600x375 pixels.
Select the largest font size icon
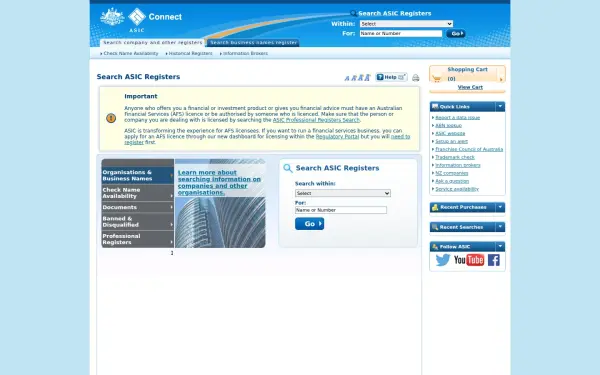pos(367,77)
